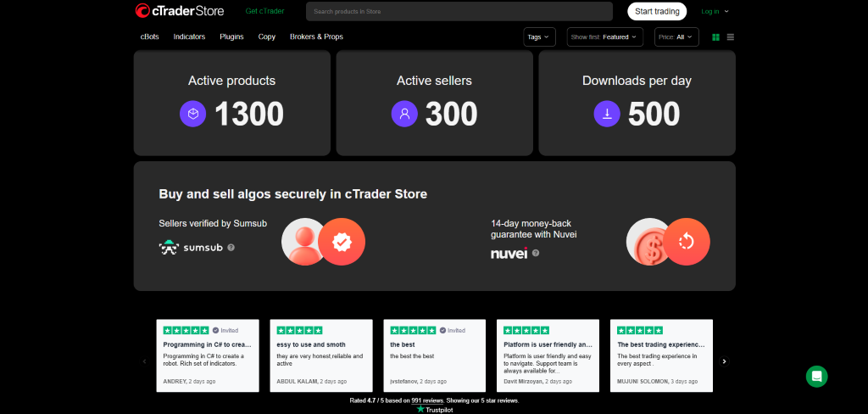Viewport: 868px width, 414px height.
Task: Open Show first Featured dropdown
Action: click(605, 37)
